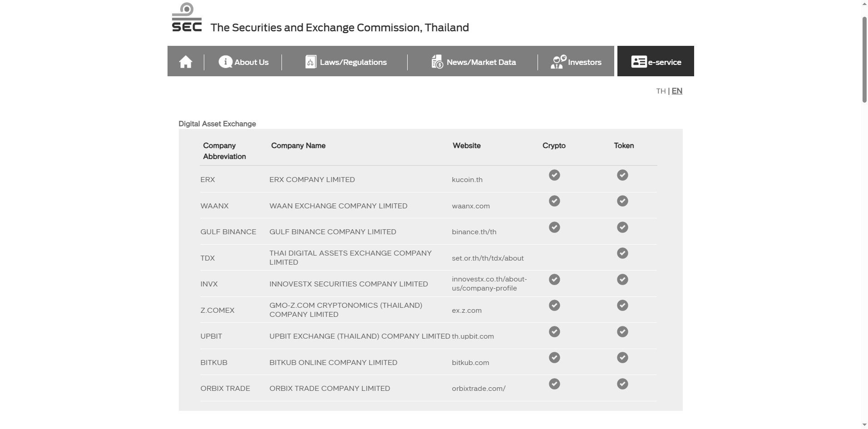The image size is (868, 429).
Task: Click the page vertical scrollbar thumb
Action: click(x=864, y=59)
